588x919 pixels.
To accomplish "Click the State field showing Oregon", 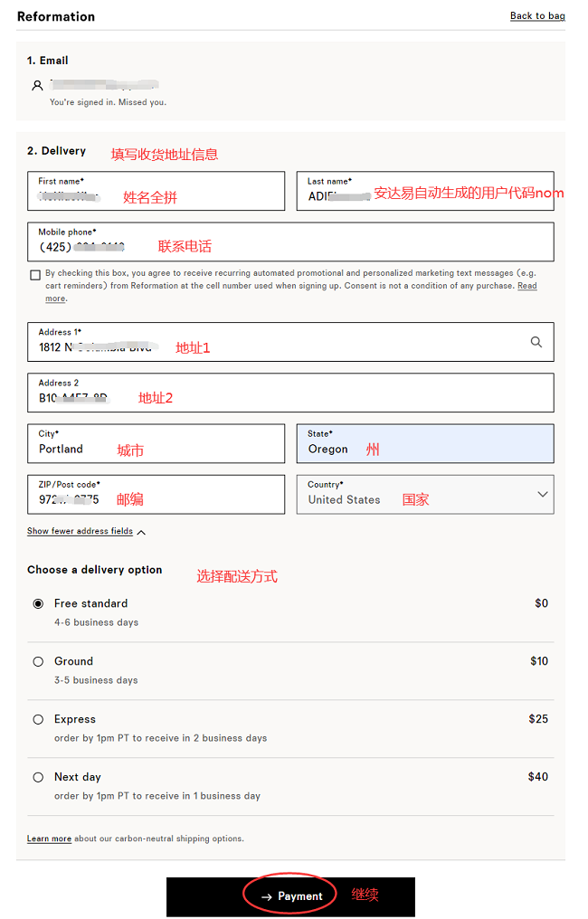I will pyautogui.click(x=425, y=443).
